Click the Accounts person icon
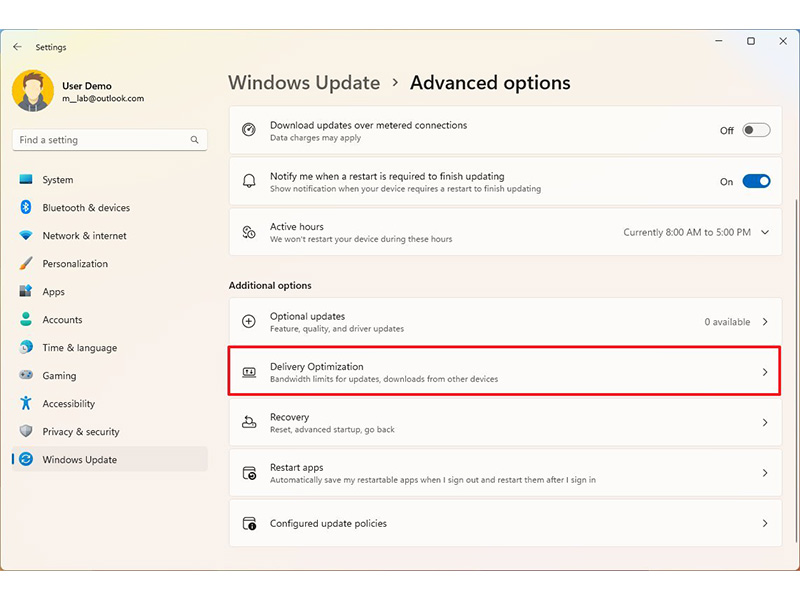Screen dimensions: 800x600 tap(26, 319)
